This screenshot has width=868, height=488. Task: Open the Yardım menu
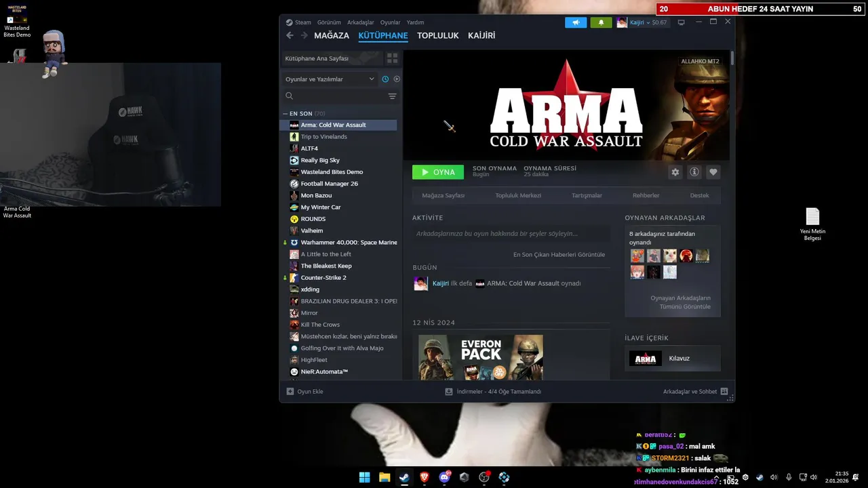click(x=415, y=22)
